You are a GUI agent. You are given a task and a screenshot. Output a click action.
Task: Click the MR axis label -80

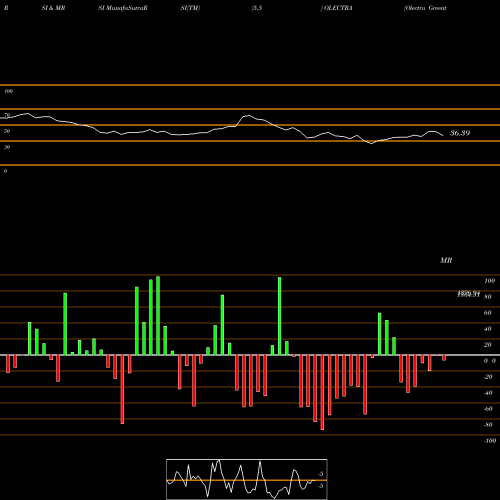pos(488,425)
